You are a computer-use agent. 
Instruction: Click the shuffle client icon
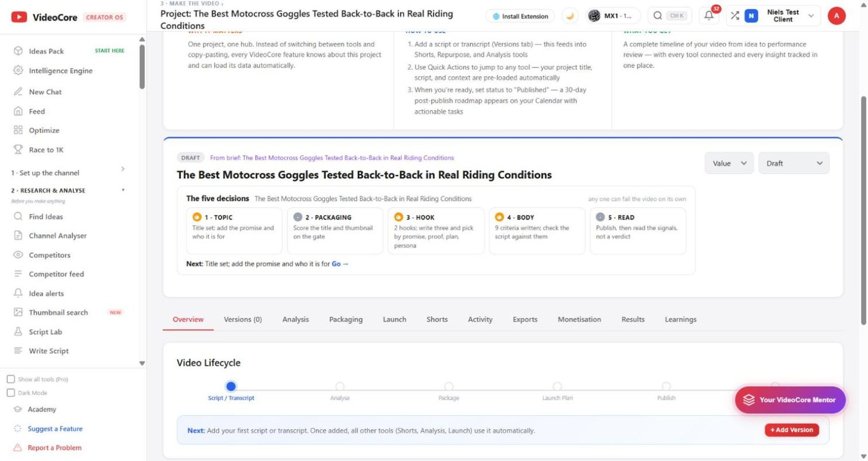734,16
